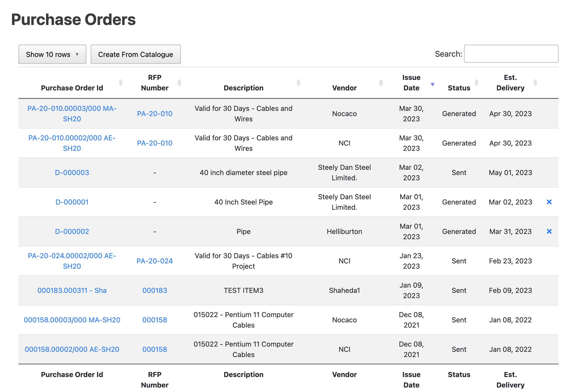This screenshot has height=392, width=577.
Task: Sort by Vendor column arrows
Action: pyautogui.click(x=381, y=83)
